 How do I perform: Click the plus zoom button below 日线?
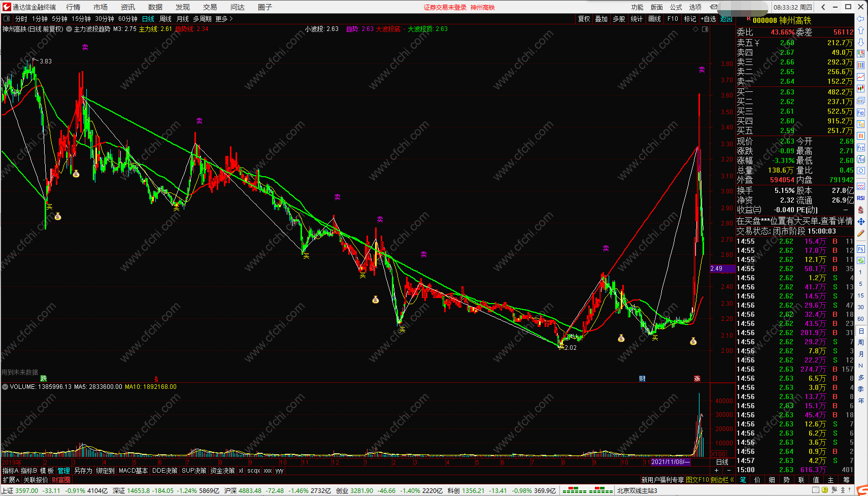pyautogui.click(x=716, y=471)
